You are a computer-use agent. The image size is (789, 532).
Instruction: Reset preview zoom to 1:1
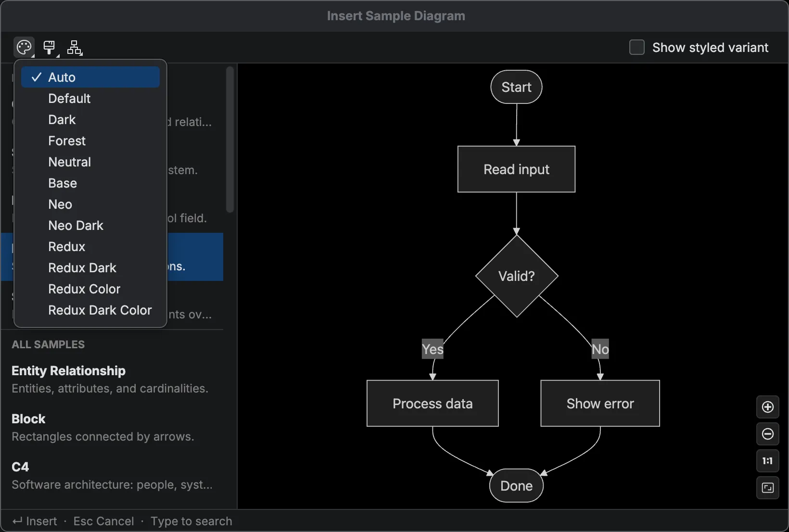767,461
